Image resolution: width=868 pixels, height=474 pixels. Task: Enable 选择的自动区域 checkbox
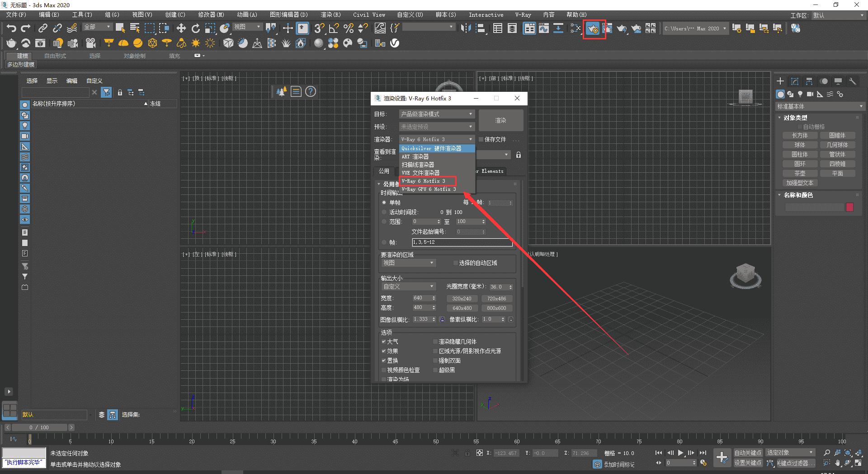(x=456, y=263)
